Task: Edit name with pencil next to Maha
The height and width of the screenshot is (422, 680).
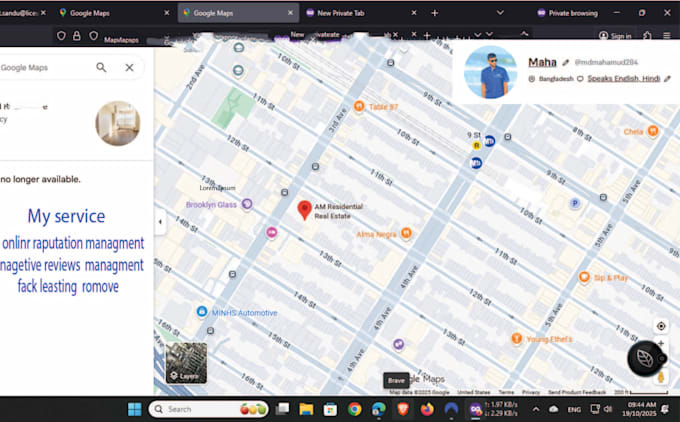Action: tap(565, 62)
